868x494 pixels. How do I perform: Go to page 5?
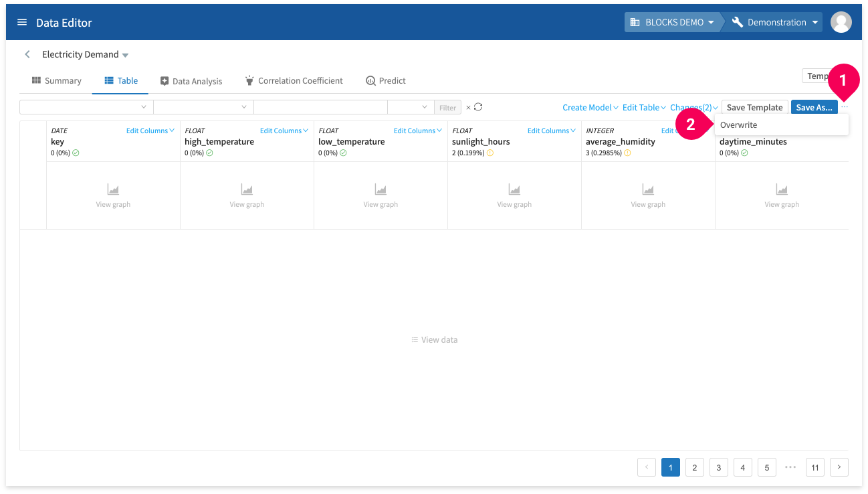click(x=767, y=467)
